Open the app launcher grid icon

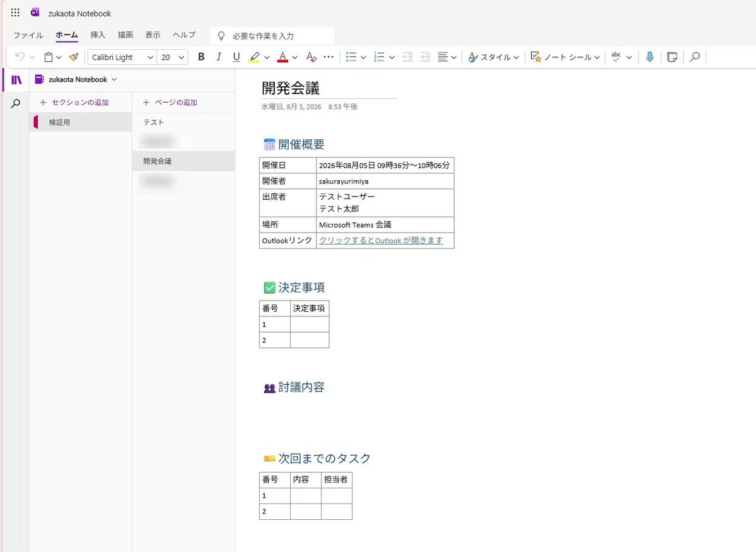coord(15,13)
